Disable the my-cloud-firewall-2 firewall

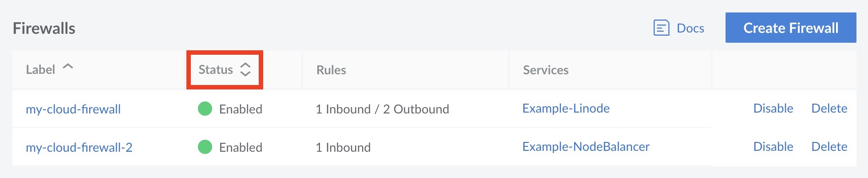point(773,146)
